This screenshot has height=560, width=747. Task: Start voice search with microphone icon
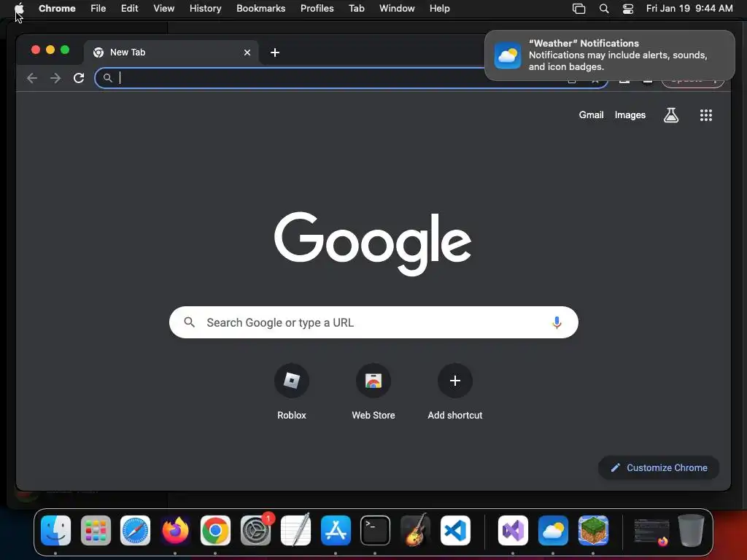click(x=557, y=322)
